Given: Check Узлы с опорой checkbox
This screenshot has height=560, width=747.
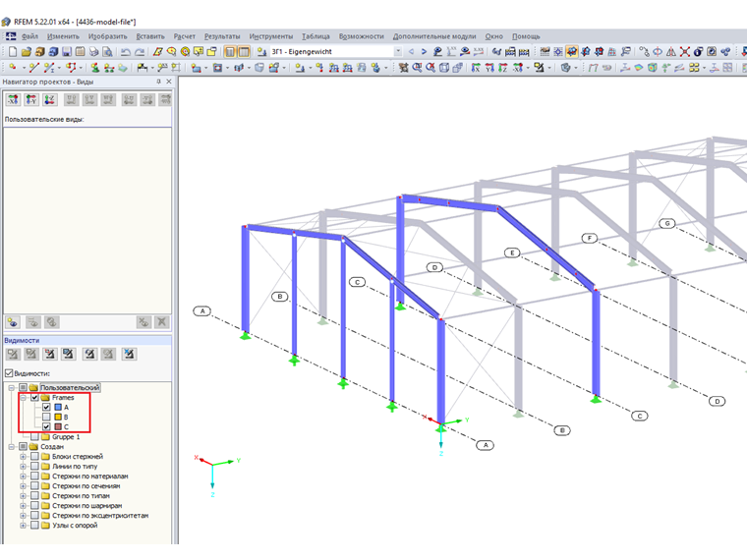Looking at the screenshot, I should [34, 526].
